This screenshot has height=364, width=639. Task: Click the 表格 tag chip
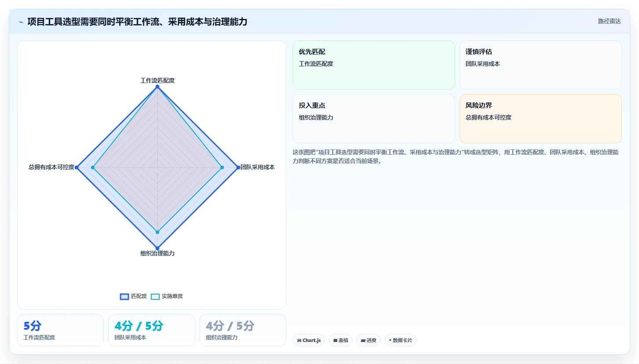click(x=340, y=340)
